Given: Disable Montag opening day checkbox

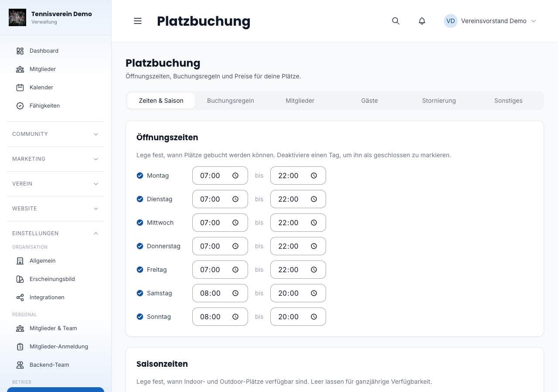Looking at the screenshot, I should click(x=140, y=176).
